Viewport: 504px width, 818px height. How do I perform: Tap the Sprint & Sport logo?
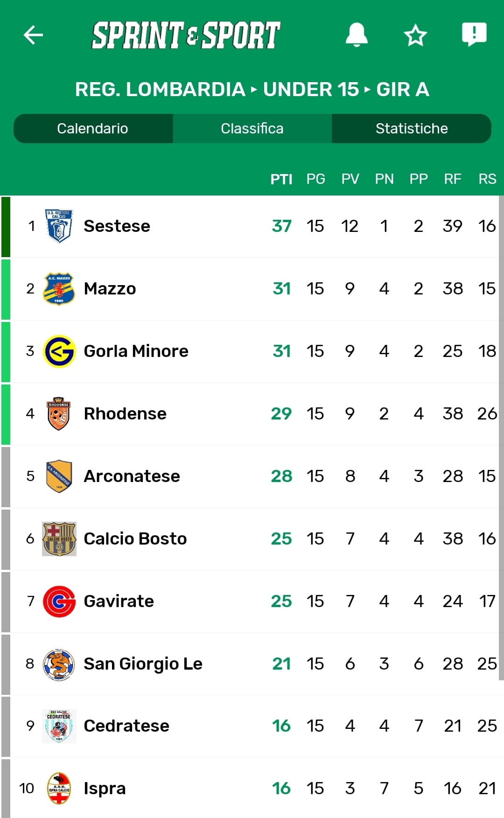[186, 35]
